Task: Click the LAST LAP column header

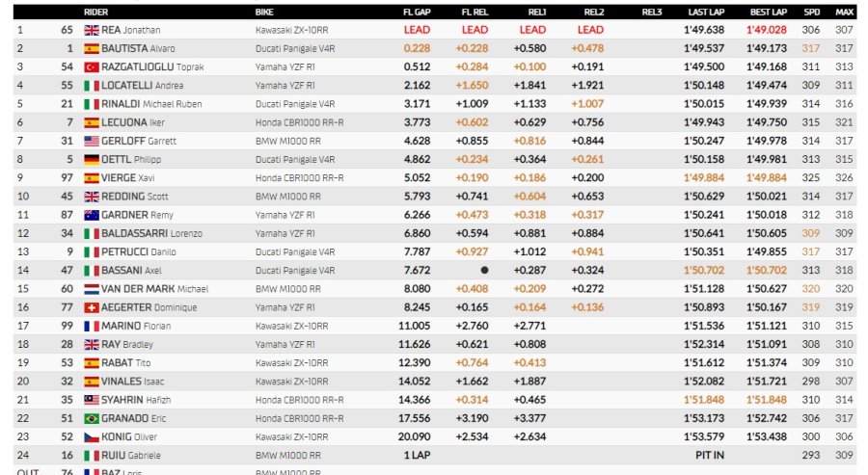Action: click(x=706, y=12)
